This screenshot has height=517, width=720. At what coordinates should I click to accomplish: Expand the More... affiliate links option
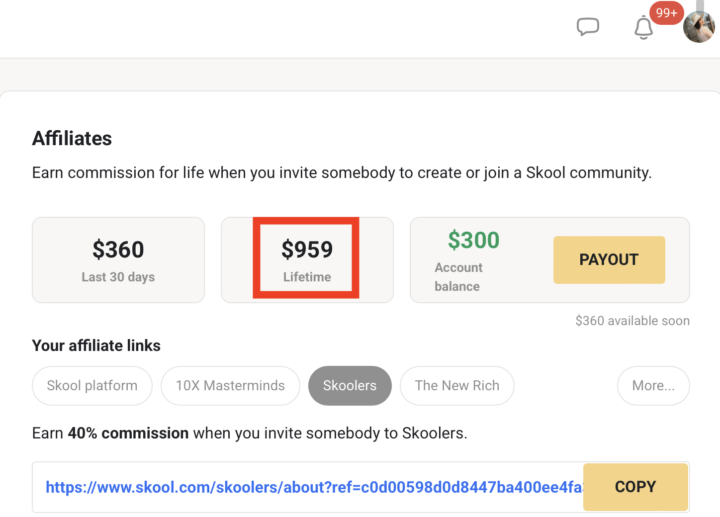click(653, 385)
